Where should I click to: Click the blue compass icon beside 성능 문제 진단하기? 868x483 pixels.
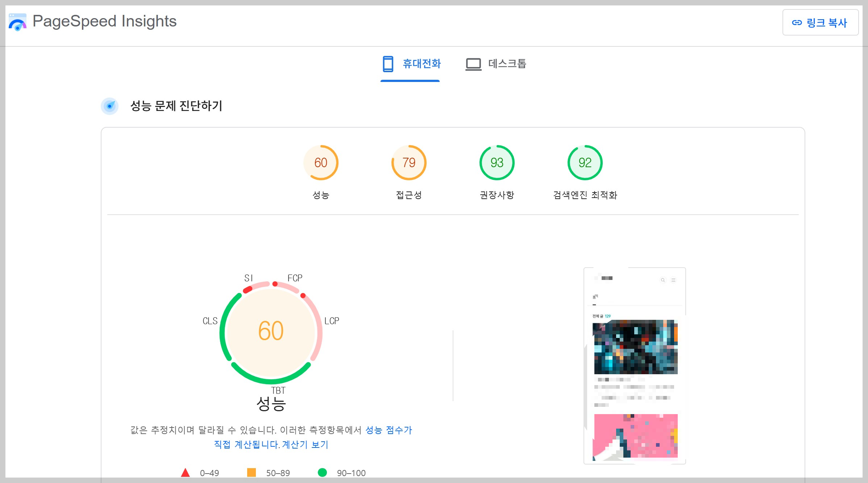pyautogui.click(x=109, y=106)
